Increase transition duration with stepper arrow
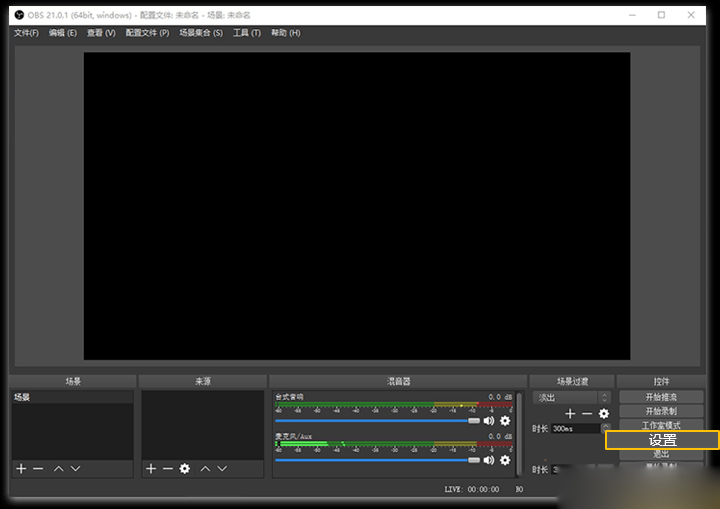This screenshot has width=720, height=509. [606, 426]
